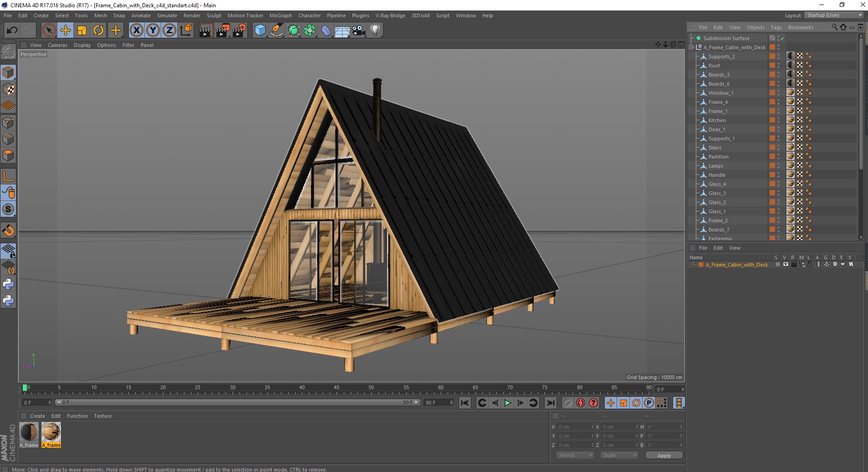868x472 pixels.
Task: Add a Light object
Action: (375, 31)
